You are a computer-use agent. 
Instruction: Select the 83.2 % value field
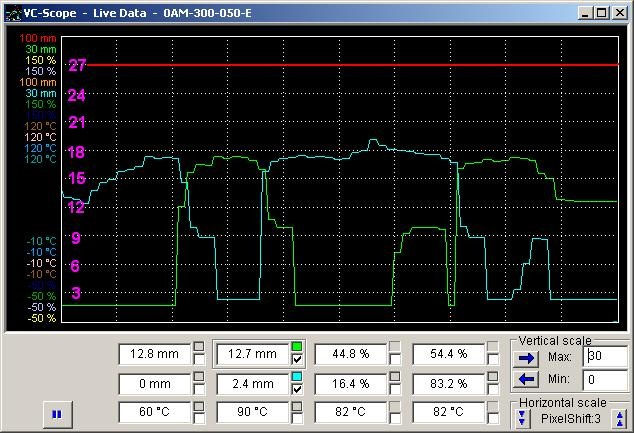point(448,384)
